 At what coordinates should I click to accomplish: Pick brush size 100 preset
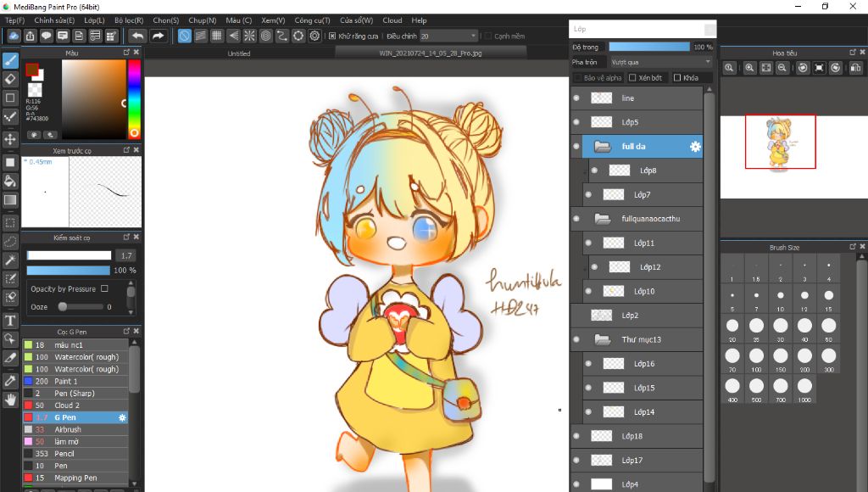756,359
